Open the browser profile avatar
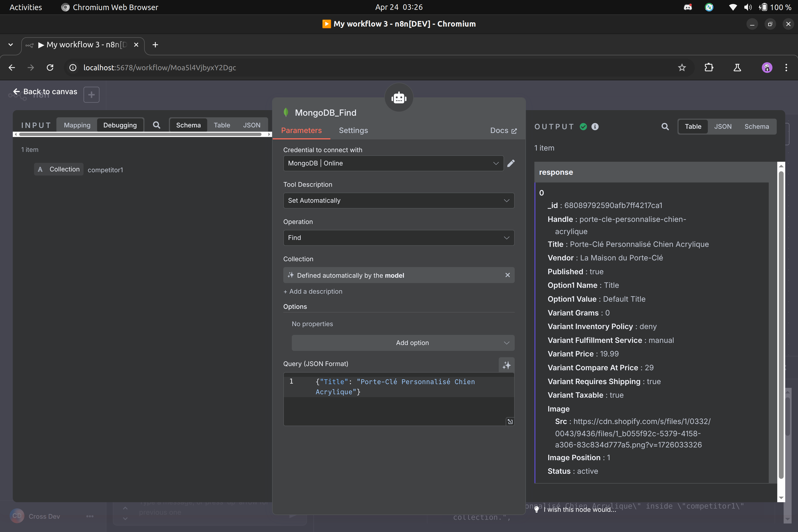The height and width of the screenshot is (532, 798). 767,68
